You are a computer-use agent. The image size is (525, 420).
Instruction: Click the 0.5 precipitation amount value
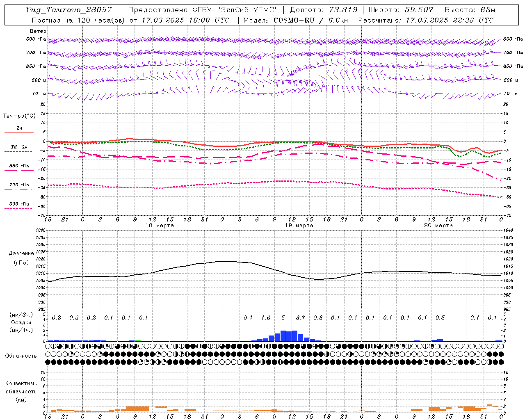[x=440, y=317]
